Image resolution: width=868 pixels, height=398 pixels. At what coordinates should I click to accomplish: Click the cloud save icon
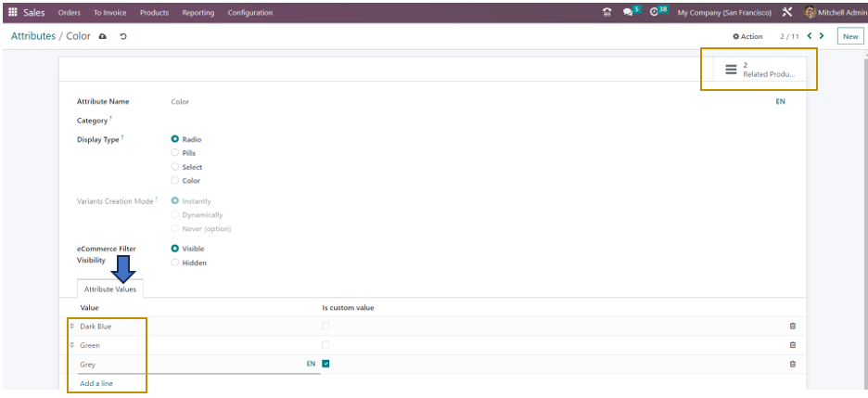103,36
